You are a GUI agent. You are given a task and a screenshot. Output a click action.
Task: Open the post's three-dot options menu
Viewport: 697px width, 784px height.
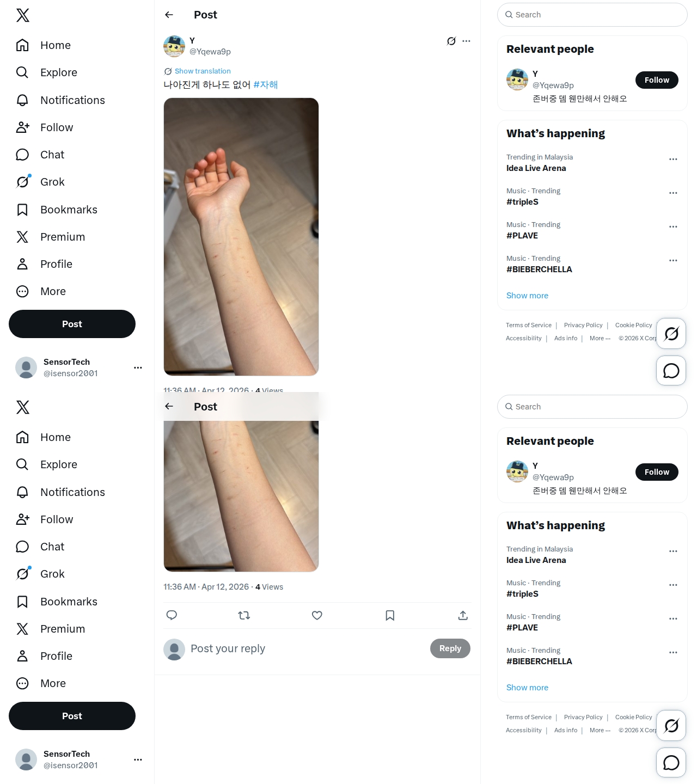(466, 41)
